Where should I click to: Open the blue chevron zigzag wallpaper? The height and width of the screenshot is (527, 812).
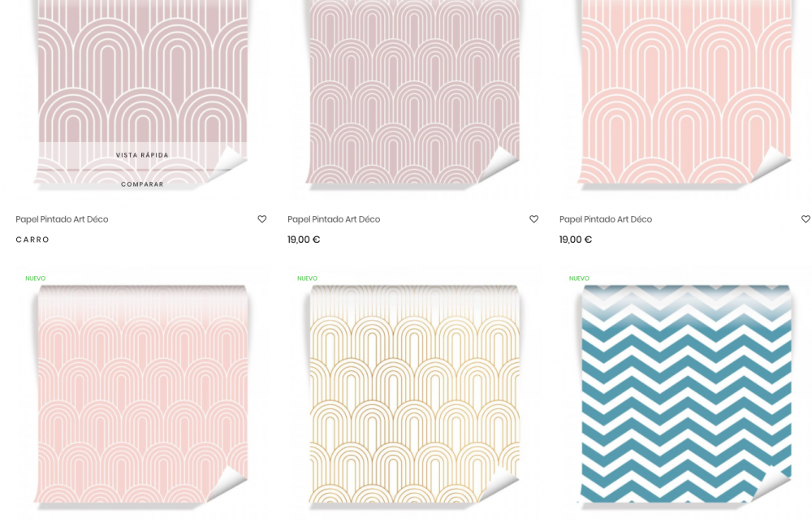(x=685, y=395)
